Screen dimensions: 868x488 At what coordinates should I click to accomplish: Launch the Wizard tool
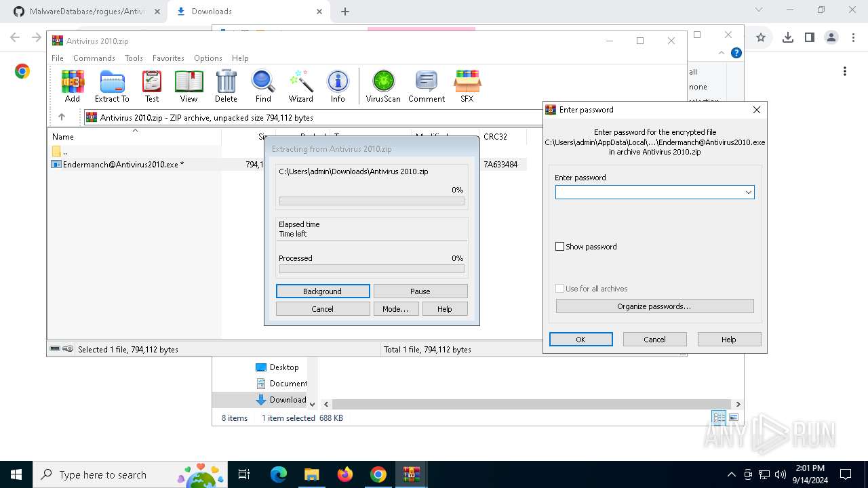coord(300,86)
